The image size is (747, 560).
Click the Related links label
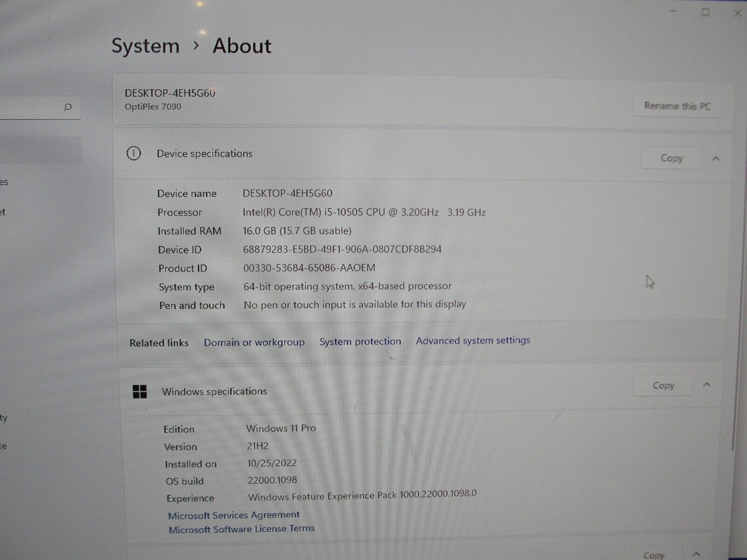click(159, 343)
